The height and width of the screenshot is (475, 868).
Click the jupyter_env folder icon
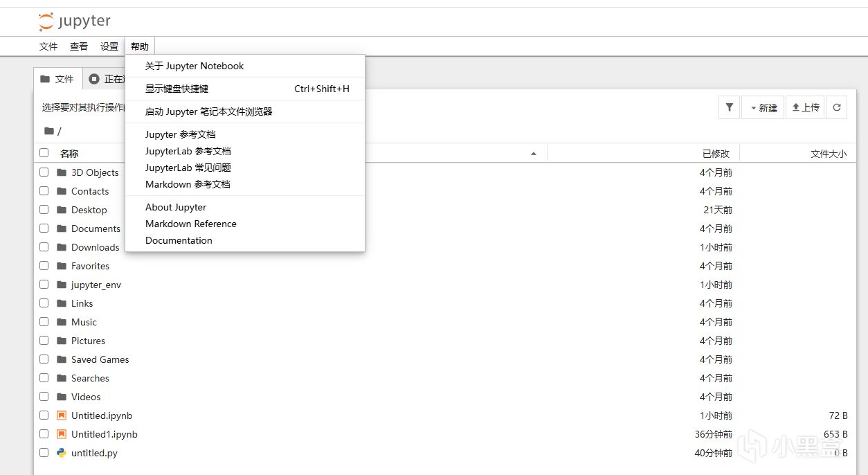point(62,285)
